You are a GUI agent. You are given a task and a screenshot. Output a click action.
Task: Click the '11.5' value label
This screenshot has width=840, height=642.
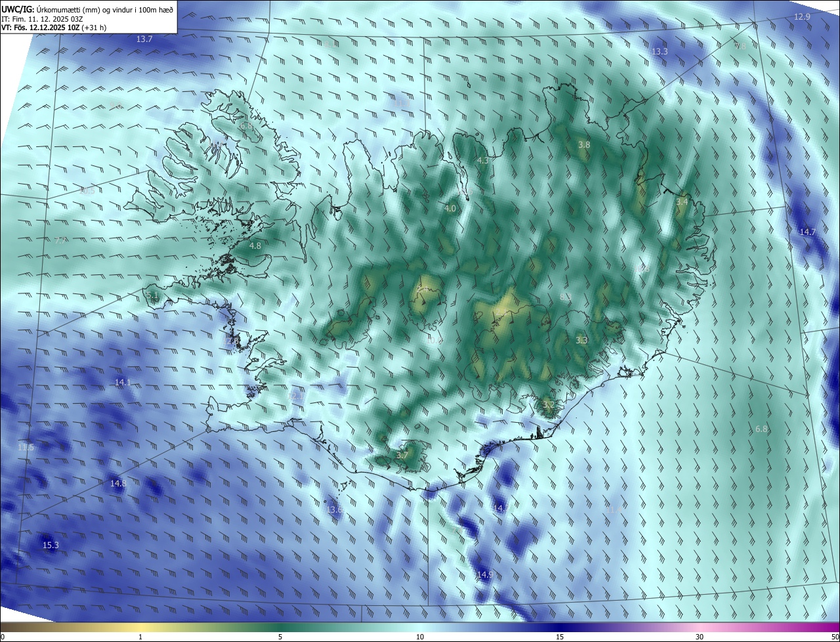click(x=26, y=448)
